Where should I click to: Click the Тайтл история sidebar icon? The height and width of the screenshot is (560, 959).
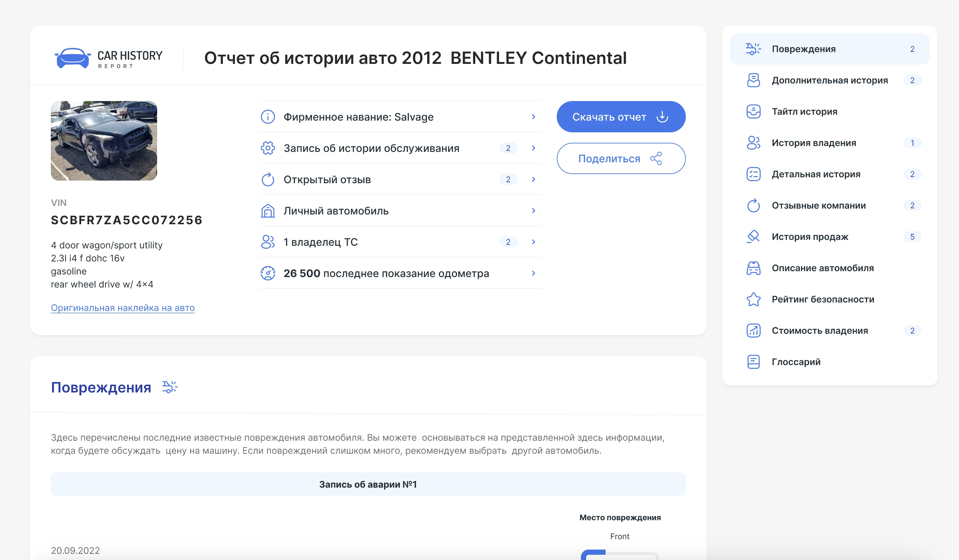753,111
